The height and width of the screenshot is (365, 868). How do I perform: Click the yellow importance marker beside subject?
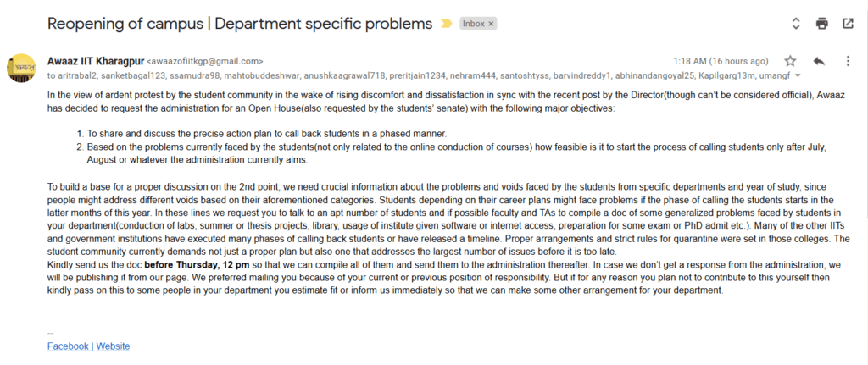pos(446,24)
